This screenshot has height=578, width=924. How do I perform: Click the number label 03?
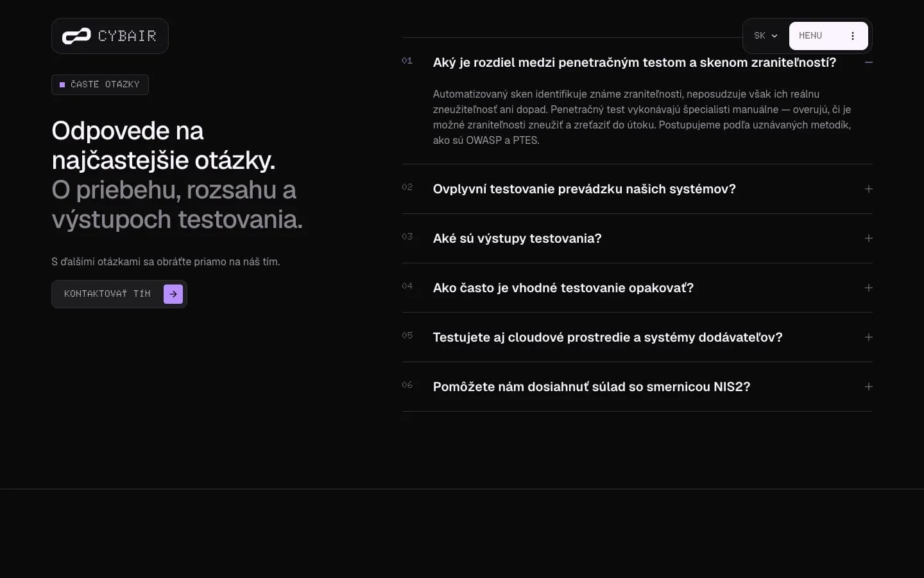[407, 236]
